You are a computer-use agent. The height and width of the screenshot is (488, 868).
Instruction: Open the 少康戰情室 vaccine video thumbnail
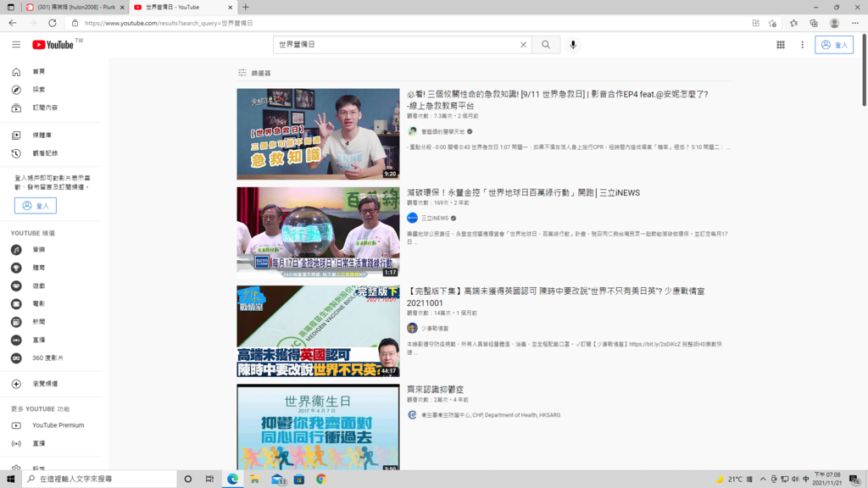tap(318, 331)
